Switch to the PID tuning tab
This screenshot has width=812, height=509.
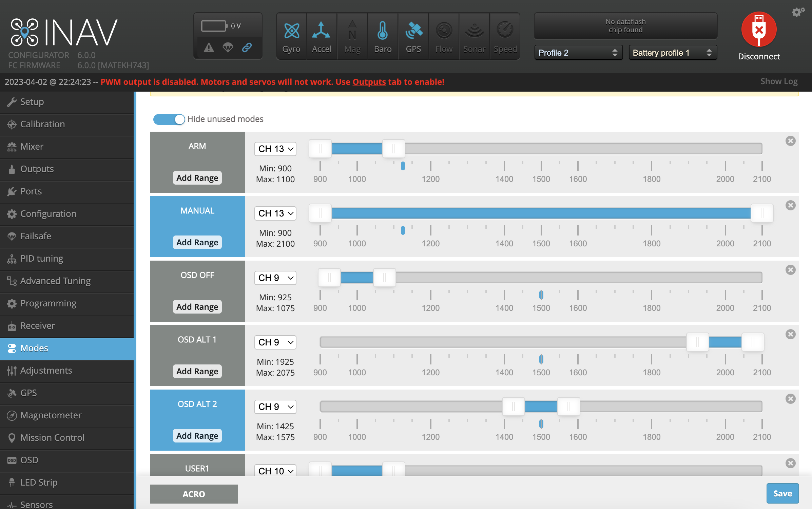click(x=41, y=258)
